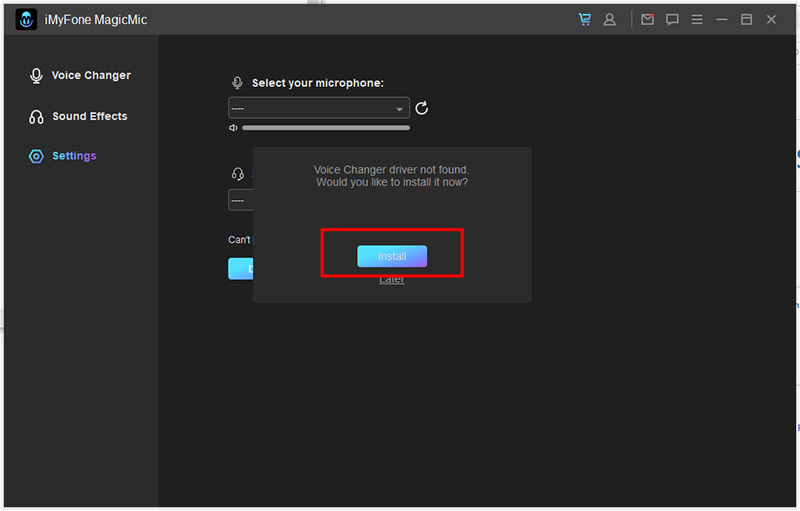800x511 pixels.
Task: Click the Install button in the dialog
Action: 392,256
